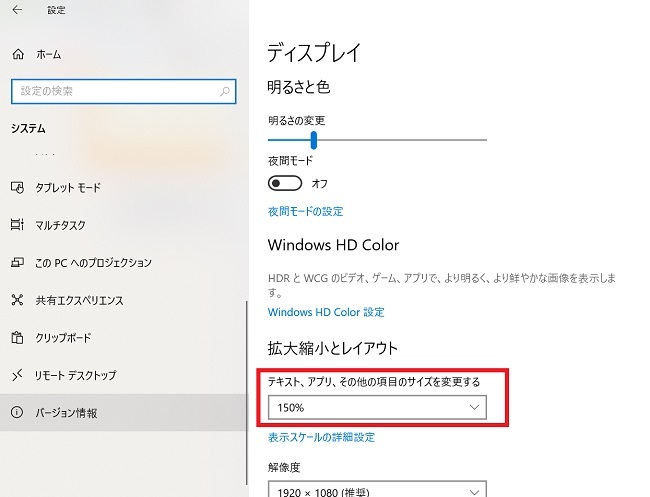650x497 pixels.
Task: Expand the 1920 × 1080 resolution dropdown
Action: pyautogui.click(x=377, y=490)
